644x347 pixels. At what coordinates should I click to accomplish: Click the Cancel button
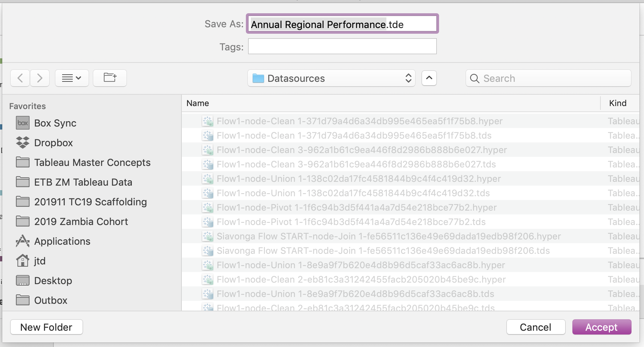(536, 327)
